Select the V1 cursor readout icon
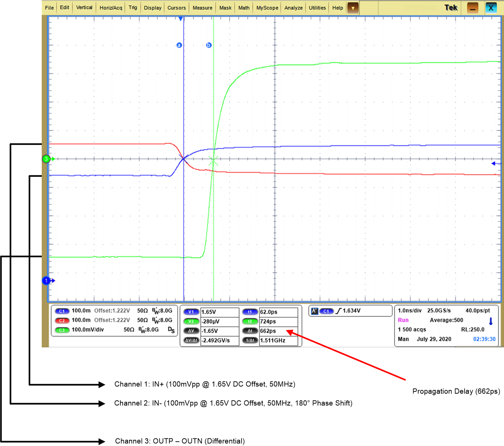The height and width of the screenshot is (446, 504). click(x=191, y=312)
